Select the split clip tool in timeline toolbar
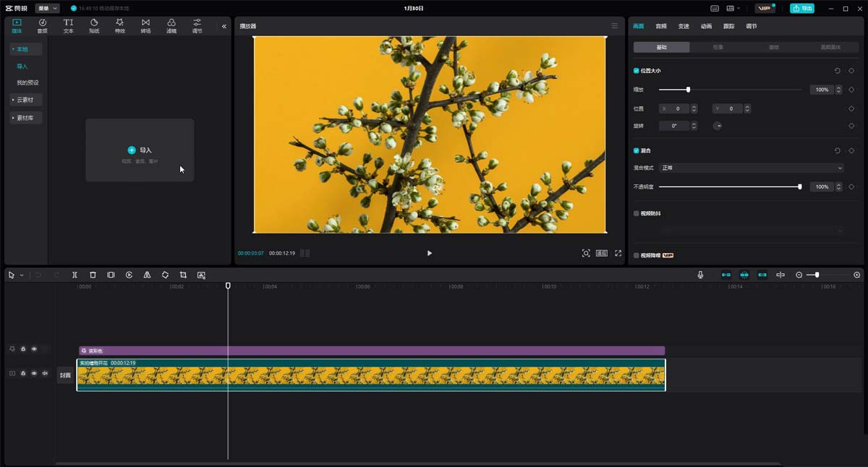The height and width of the screenshot is (467, 868). click(x=75, y=275)
